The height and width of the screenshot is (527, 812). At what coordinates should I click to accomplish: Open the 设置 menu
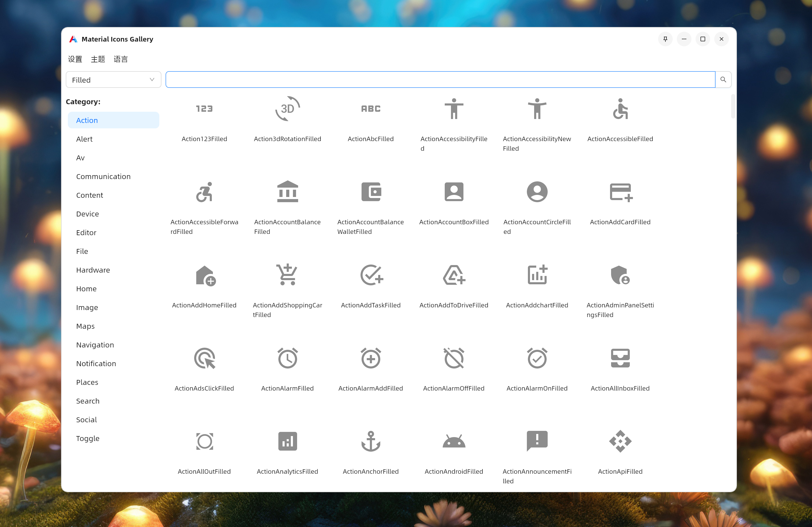tap(75, 59)
